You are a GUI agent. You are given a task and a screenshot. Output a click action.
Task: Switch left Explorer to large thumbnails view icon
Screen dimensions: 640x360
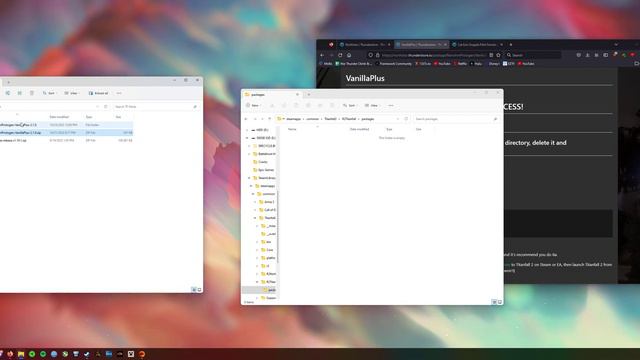pyautogui.click(x=199, y=290)
